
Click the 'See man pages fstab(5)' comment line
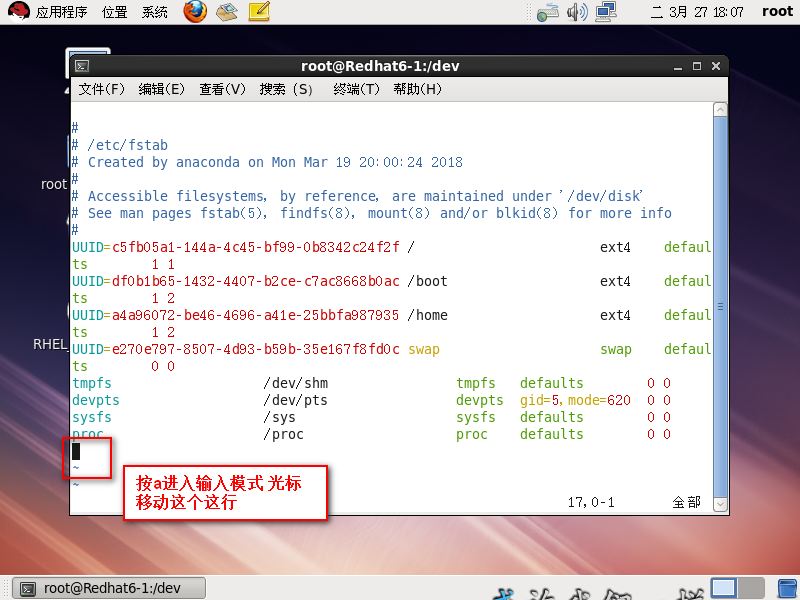[371, 213]
